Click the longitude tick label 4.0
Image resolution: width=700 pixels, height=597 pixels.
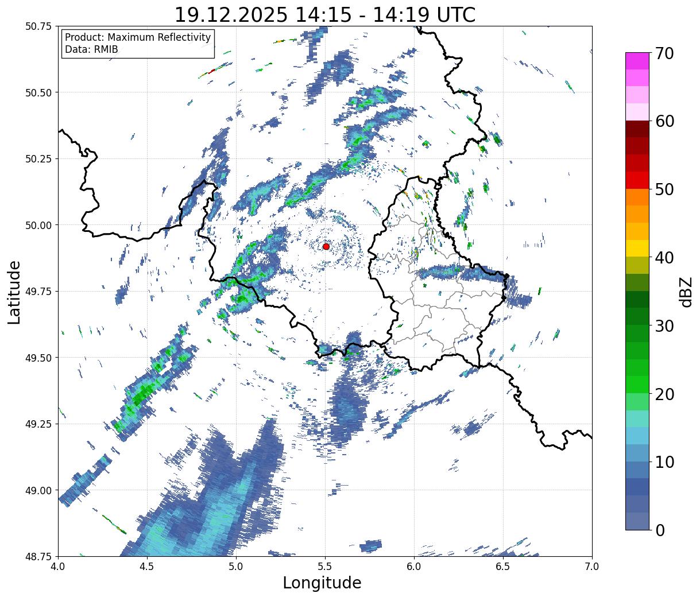[x=58, y=566]
